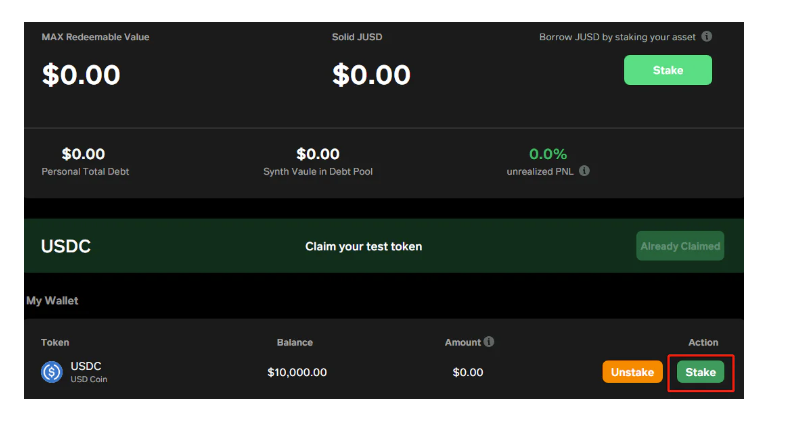
Task: Click the large green Stake button at top
Action: click(667, 70)
